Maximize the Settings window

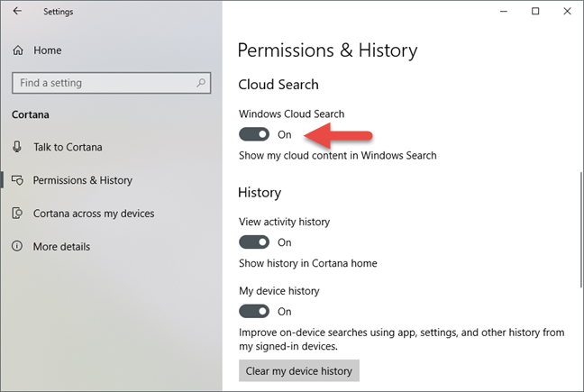[535, 11]
